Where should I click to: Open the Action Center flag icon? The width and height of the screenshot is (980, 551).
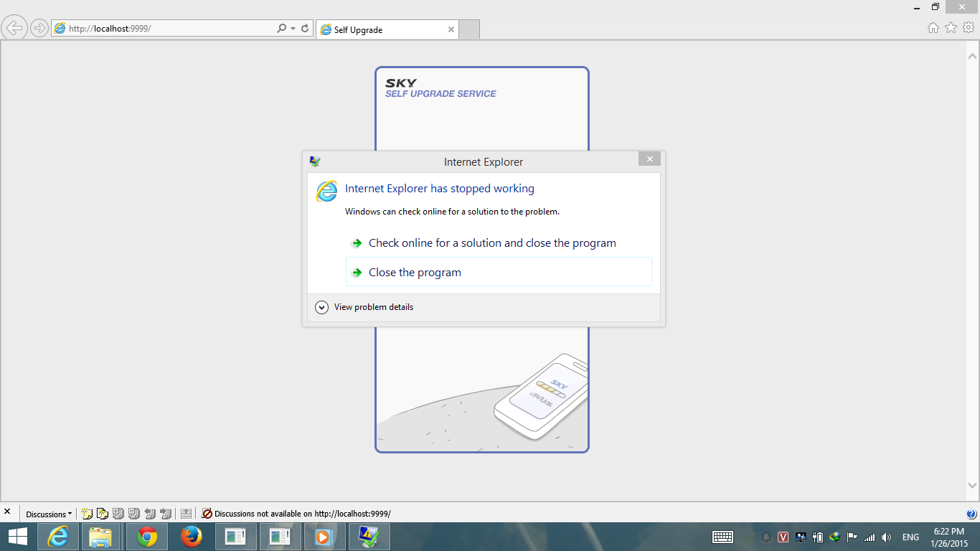[x=852, y=537]
